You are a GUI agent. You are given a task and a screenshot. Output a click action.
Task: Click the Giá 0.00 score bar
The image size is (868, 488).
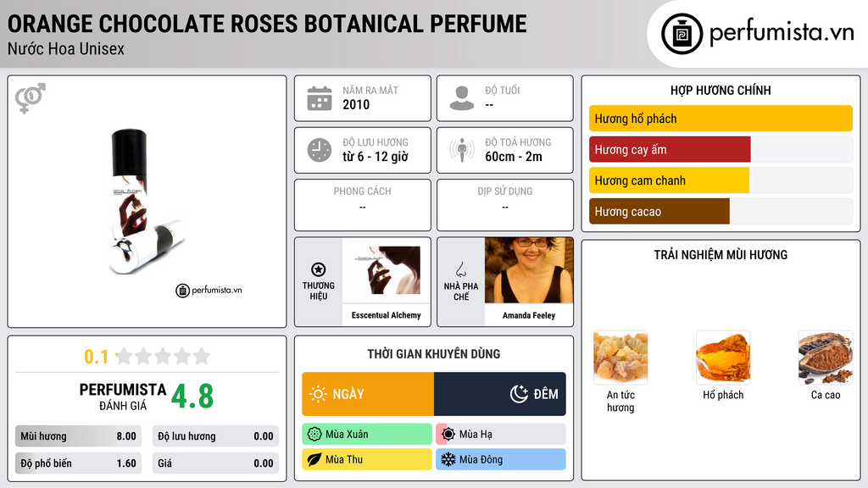215,463
